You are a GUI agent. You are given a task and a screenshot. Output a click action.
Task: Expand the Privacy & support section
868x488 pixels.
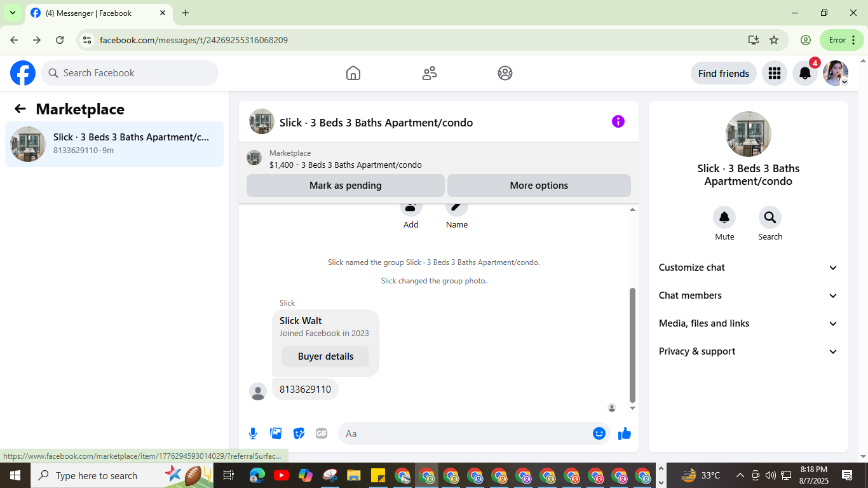[x=749, y=351]
